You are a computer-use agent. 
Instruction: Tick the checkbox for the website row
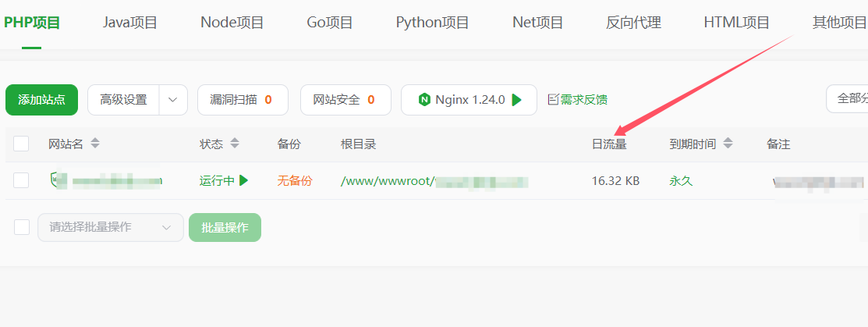click(x=21, y=180)
